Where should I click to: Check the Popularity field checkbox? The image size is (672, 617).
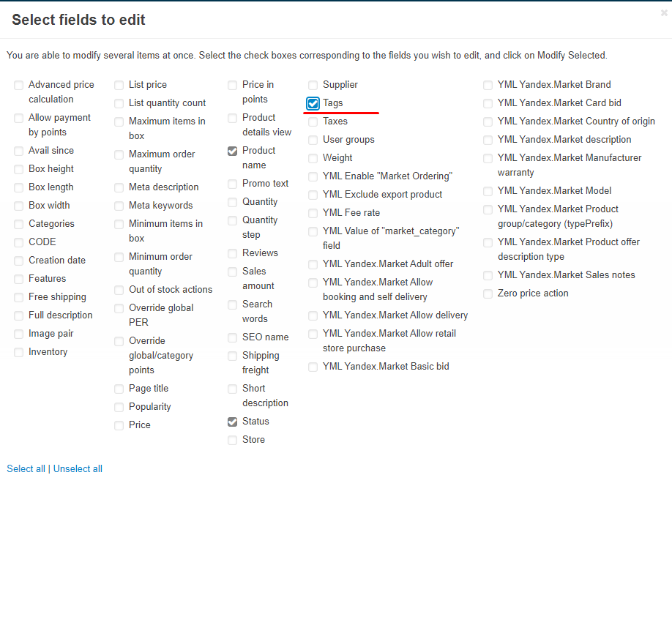click(119, 407)
